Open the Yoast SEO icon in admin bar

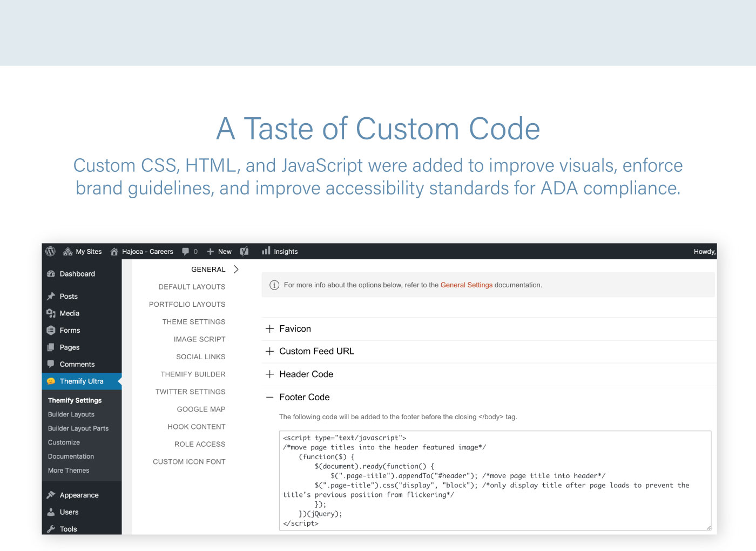[x=244, y=251]
